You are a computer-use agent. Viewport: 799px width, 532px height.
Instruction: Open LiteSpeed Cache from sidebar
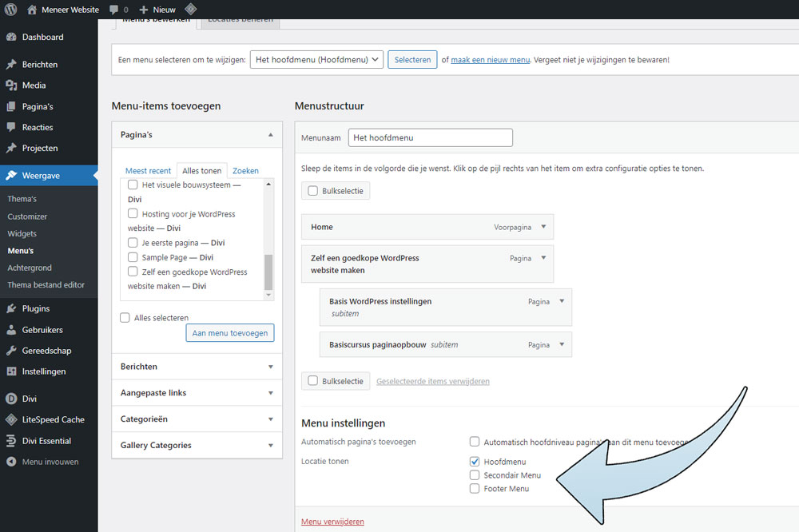click(x=11, y=419)
